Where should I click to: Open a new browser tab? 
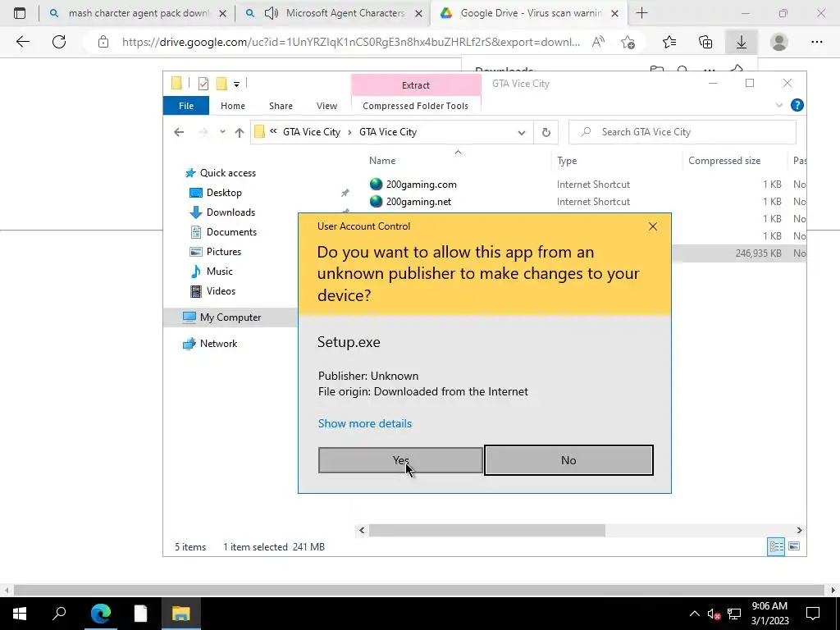point(641,13)
